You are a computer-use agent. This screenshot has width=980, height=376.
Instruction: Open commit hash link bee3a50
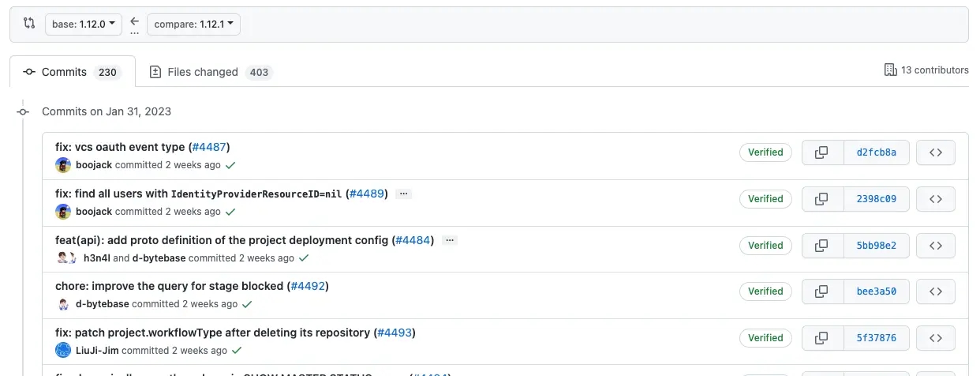876,291
